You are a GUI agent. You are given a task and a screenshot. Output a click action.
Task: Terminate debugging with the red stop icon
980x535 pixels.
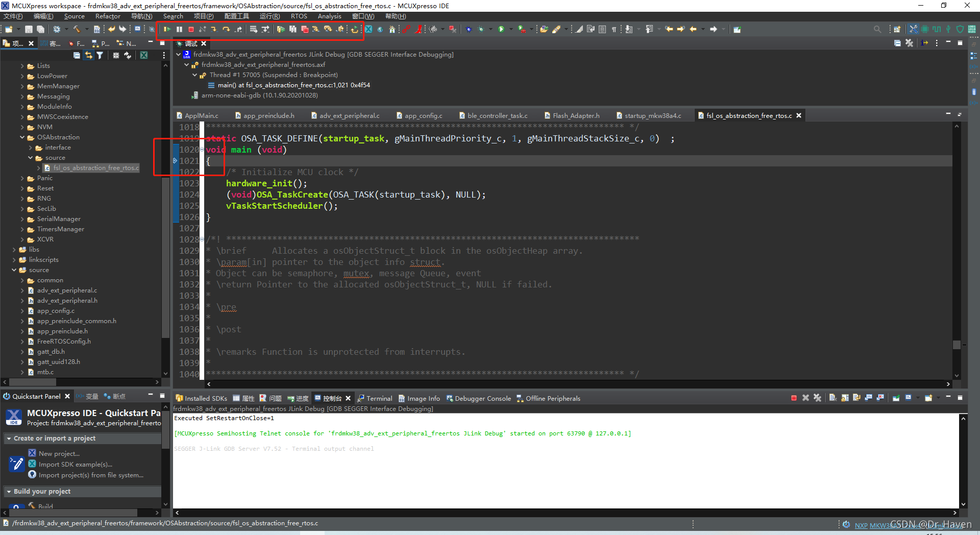click(x=191, y=29)
